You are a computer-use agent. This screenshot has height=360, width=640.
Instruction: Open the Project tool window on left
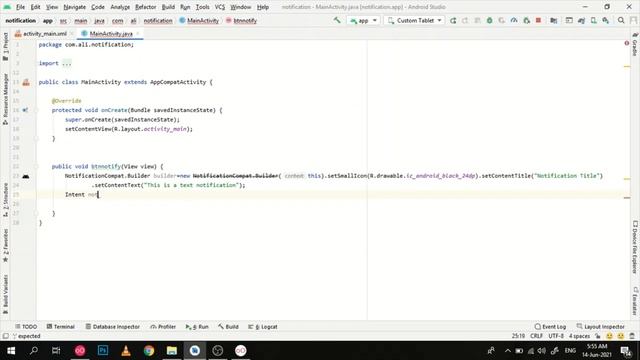[5, 47]
